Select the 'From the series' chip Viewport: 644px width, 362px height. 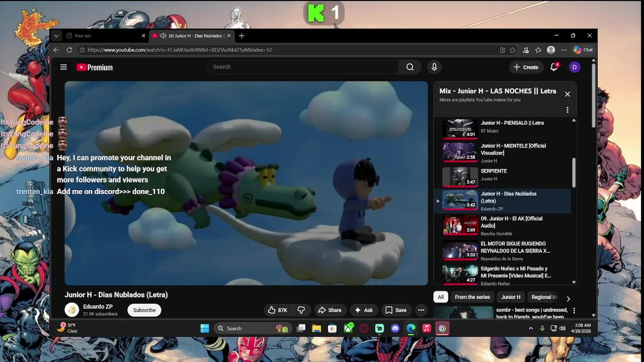point(472,297)
